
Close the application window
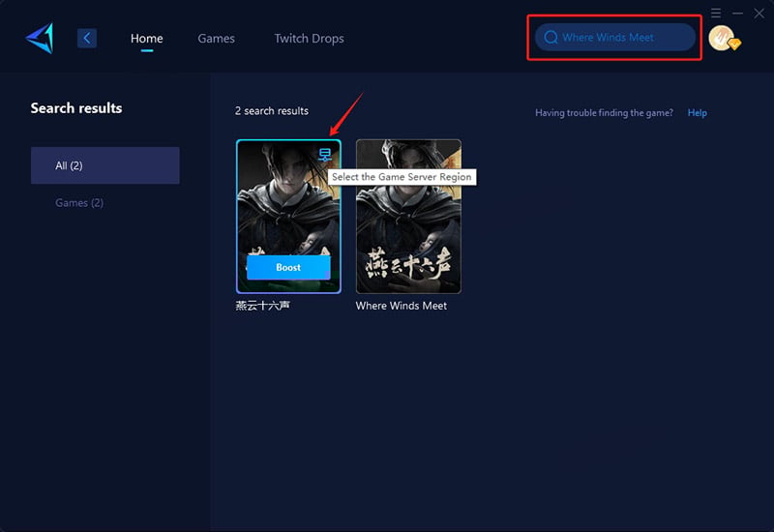(x=759, y=13)
